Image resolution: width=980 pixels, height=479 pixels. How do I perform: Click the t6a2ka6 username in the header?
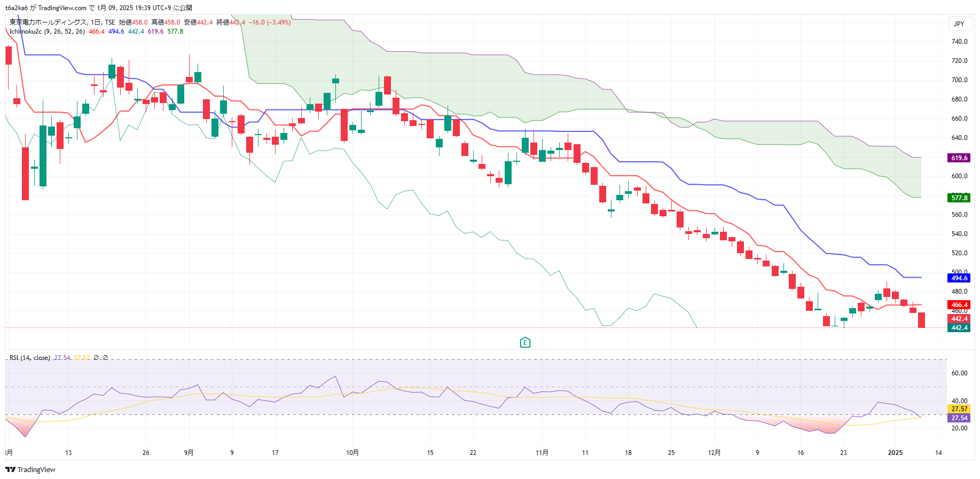[x=17, y=8]
